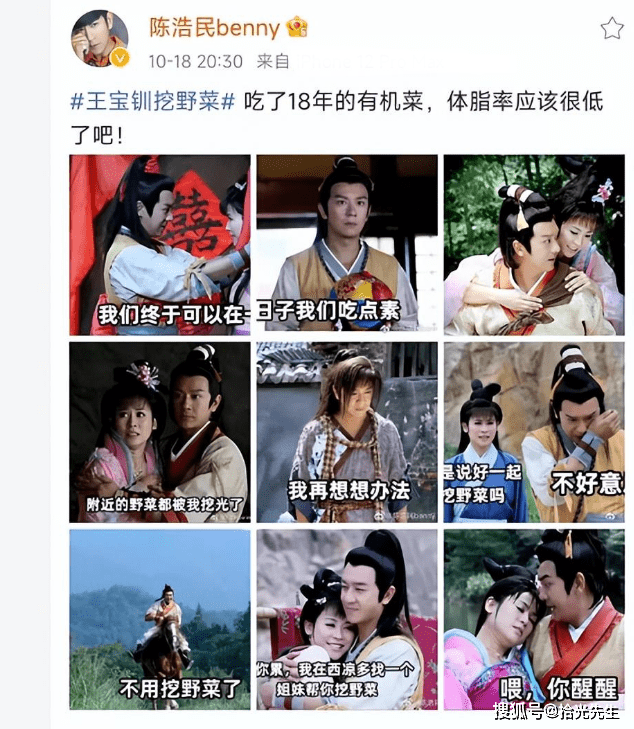Screen dimensions: 634x729
Task: Tap the 搜狐号@拾光先生 watermark
Action: [x=556, y=712]
